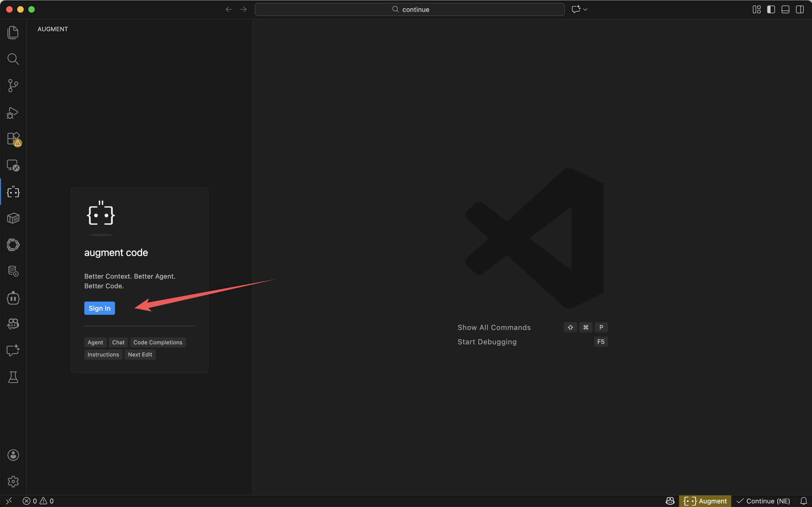The width and height of the screenshot is (812, 507).
Task: Open the Manage gear icon
Action: (13, 482)
